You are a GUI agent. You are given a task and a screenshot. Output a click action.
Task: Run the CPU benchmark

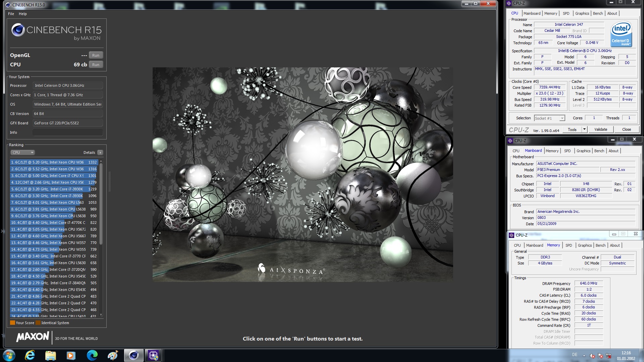pyautogui.click(x=96, y=65)
